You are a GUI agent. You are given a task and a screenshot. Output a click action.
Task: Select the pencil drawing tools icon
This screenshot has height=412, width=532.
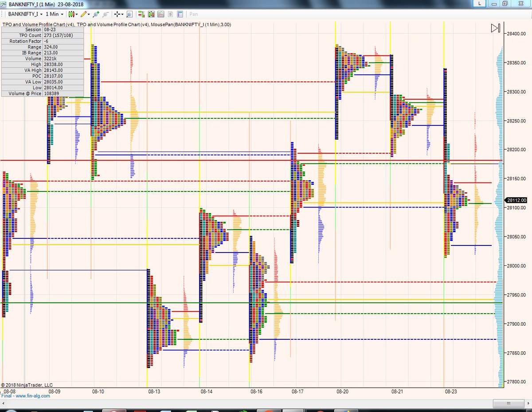83,14
